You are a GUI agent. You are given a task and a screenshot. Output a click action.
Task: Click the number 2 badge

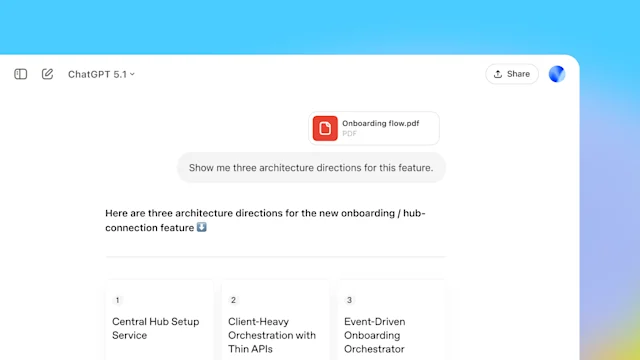tap(233, 300)
